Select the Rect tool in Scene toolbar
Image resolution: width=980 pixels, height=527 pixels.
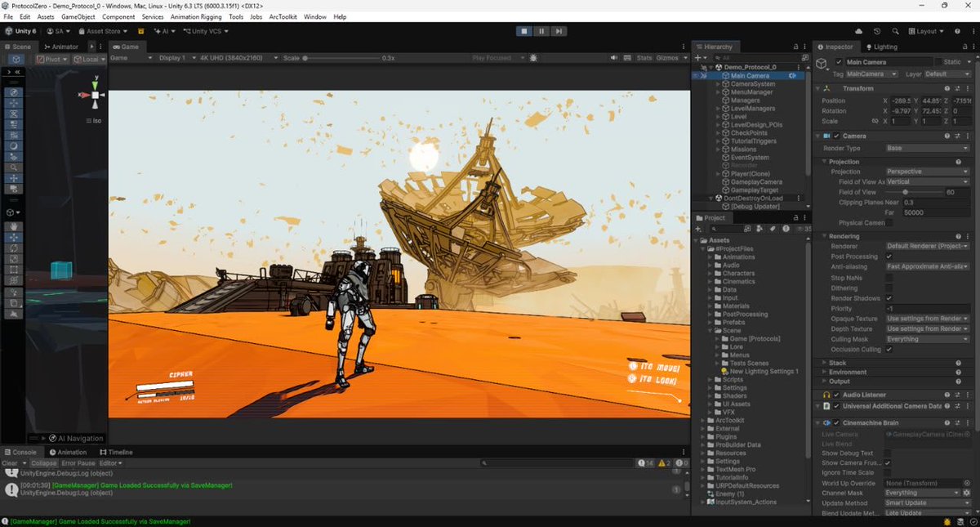[15, 269]
